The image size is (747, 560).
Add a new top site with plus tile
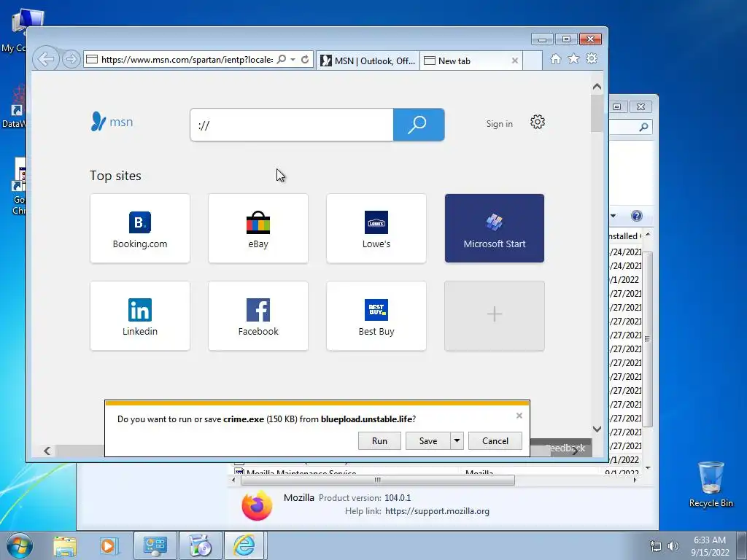pyautogui.click(x=495, y=316)
